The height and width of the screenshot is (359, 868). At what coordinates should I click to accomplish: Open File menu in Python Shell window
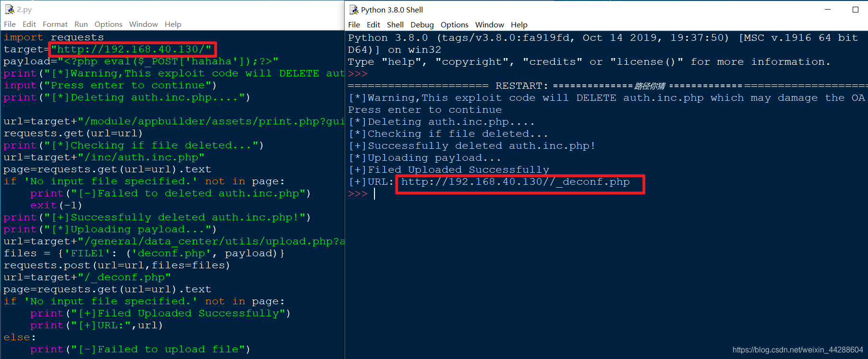354,24
